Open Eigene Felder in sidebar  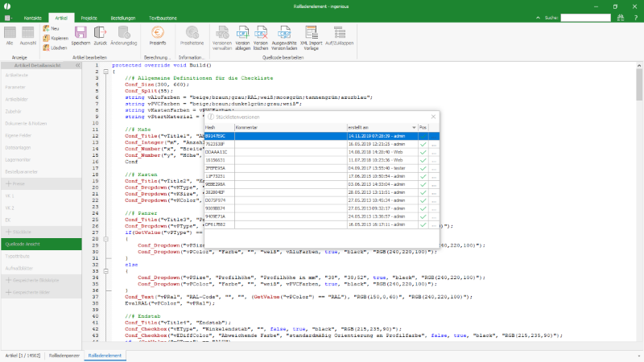click(x=41, y=135)
